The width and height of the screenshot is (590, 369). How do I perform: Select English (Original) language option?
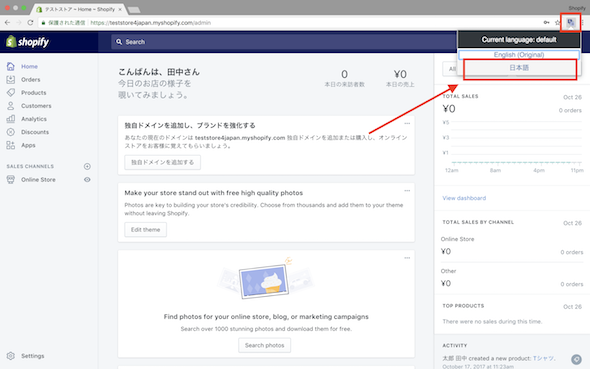pos(519,55)
